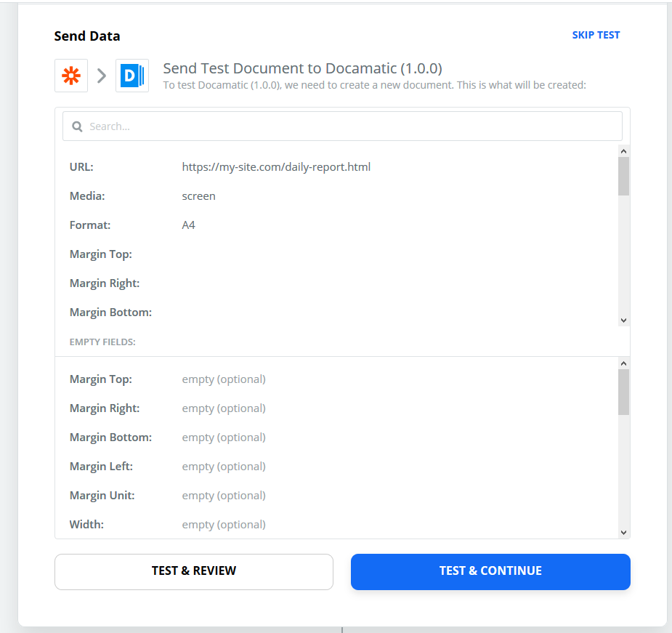The width and height of the screenshot is (672, 633).
Task: Click the scrollbar thumb of the sent data list
Action: (623, 177)
